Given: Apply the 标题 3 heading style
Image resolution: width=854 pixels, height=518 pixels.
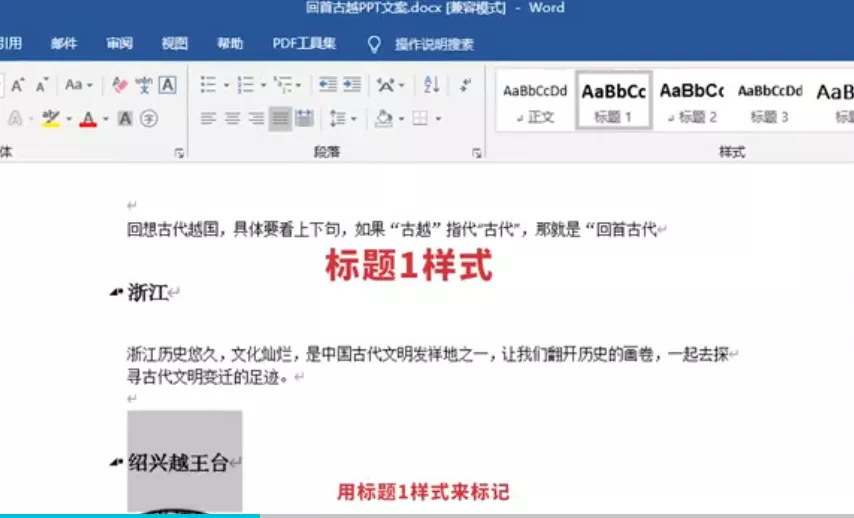Looking at the screenshot, I should coord(770,101).
